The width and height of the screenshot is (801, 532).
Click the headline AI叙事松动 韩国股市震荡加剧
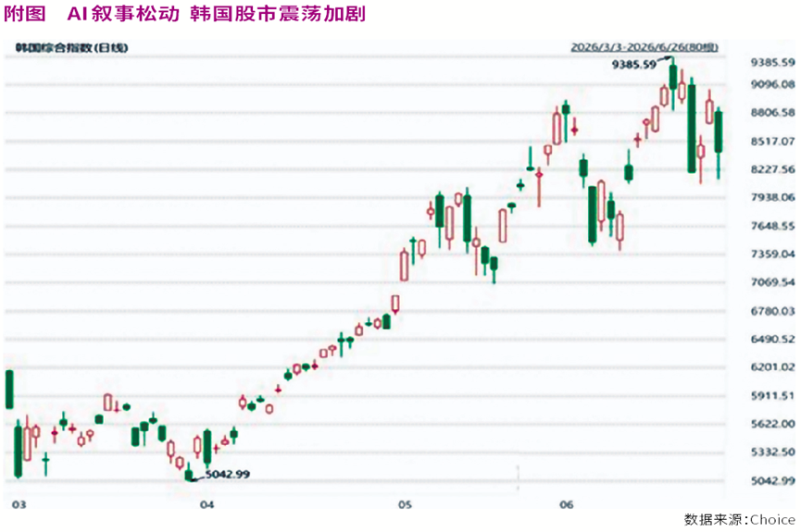(217, 14)
